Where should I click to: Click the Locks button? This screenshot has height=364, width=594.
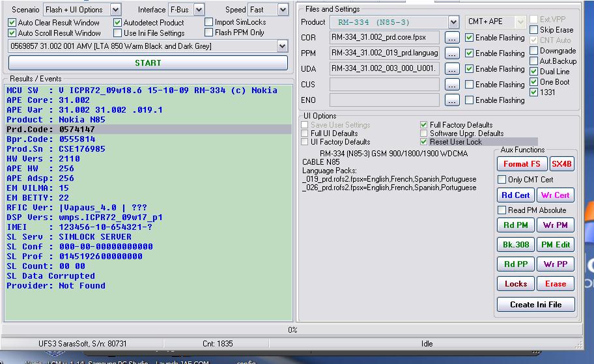[x=516, y=284]
